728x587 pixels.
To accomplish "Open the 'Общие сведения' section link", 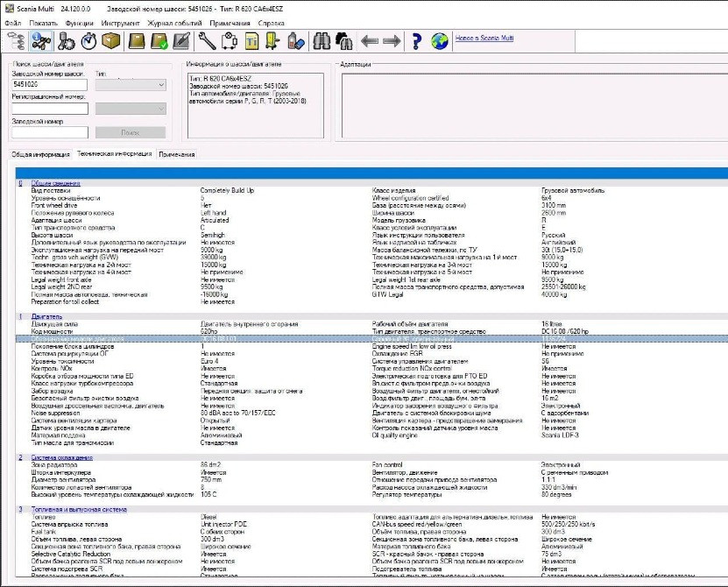I will pyautogui.click(x=56, y=183).
